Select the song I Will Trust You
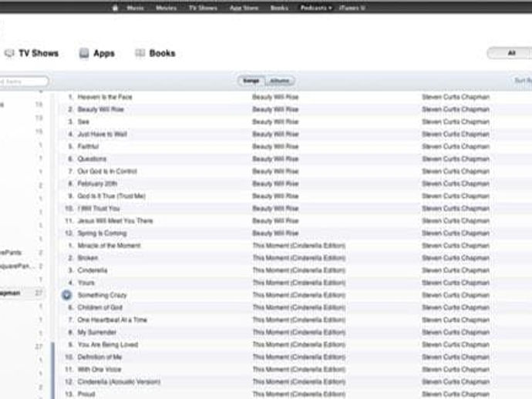The width and height of the screenshot is (532, 399). [x=99, y=208]
